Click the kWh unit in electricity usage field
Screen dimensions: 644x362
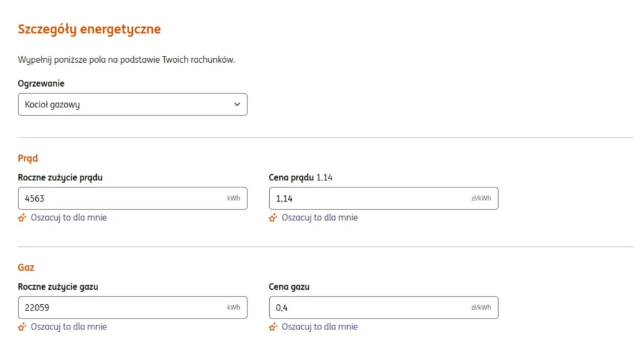tap(233, 199)
